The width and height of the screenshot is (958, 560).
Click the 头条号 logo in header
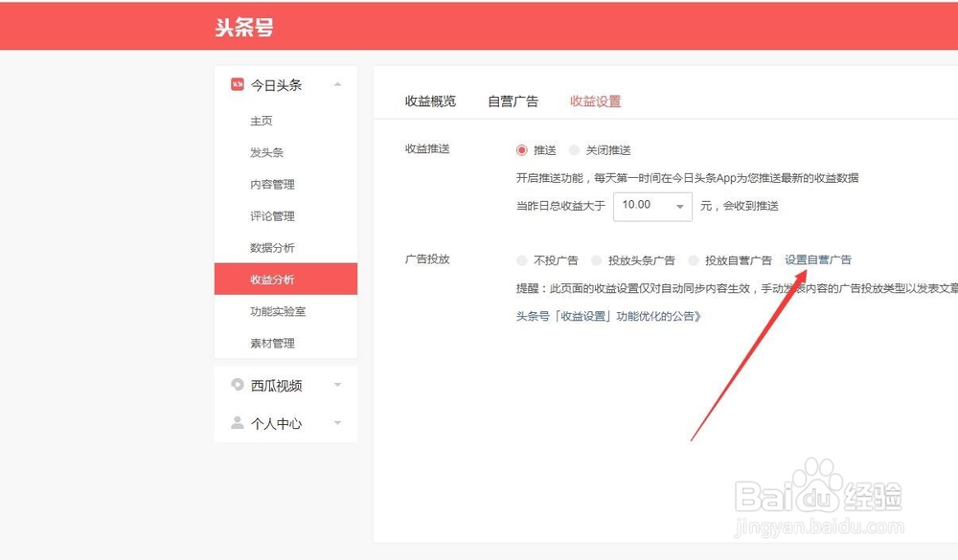click(243, 27)
